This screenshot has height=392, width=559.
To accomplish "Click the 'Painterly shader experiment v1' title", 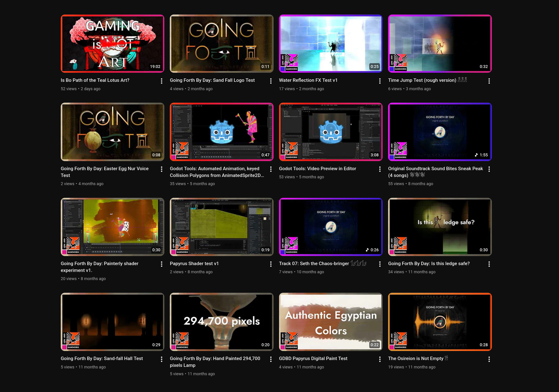I will tap(99, 263).
